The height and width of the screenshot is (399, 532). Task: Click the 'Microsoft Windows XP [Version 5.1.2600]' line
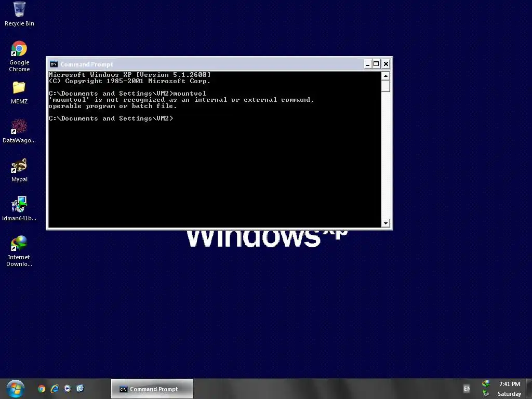129,75
